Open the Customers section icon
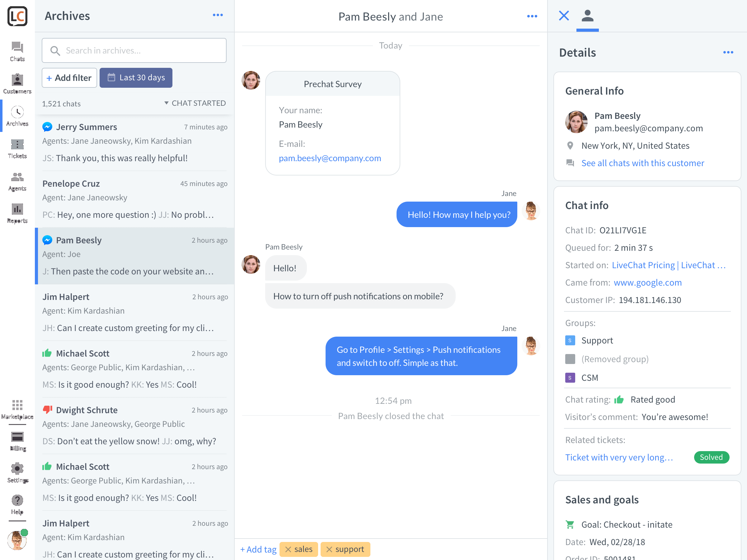747x560 pixels. 17,84
